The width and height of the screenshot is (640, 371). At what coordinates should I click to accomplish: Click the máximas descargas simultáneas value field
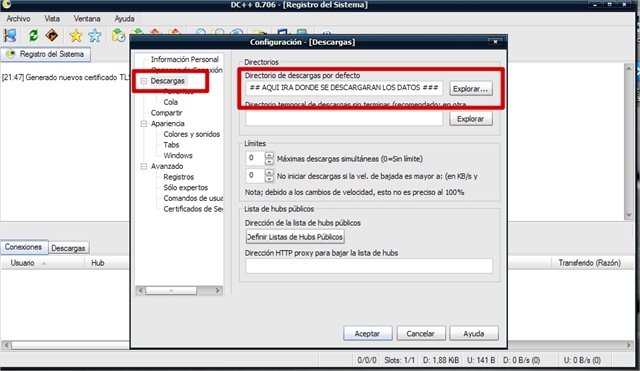click(255, 158)
